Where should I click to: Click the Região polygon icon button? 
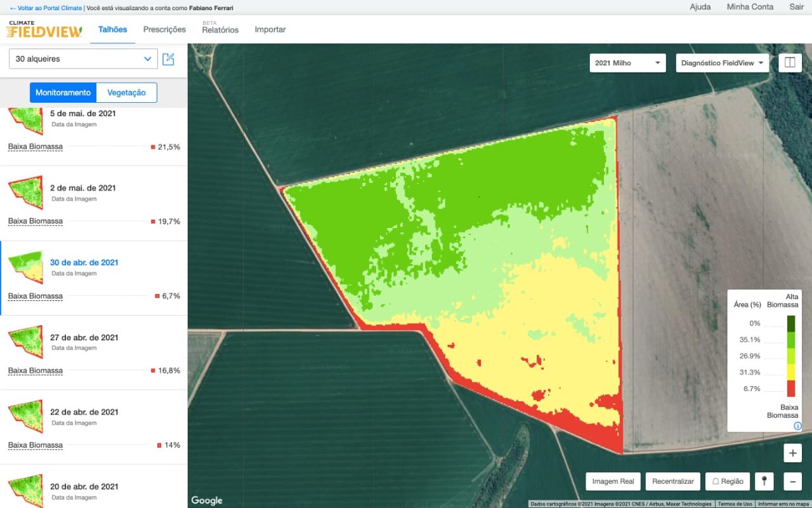click(x=727, y=481)
